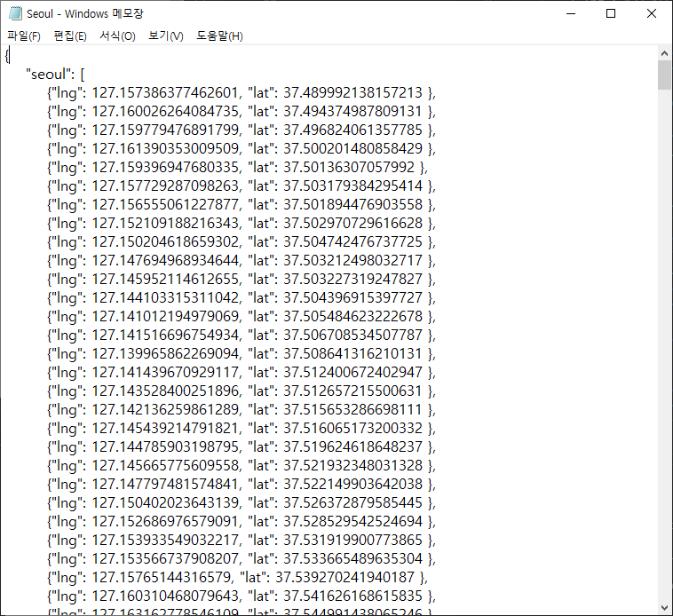Click on value 127.145439214791821

165,429
